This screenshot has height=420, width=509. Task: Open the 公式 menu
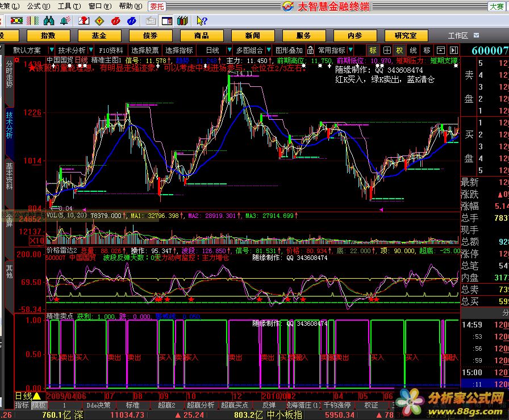(38, 6)
